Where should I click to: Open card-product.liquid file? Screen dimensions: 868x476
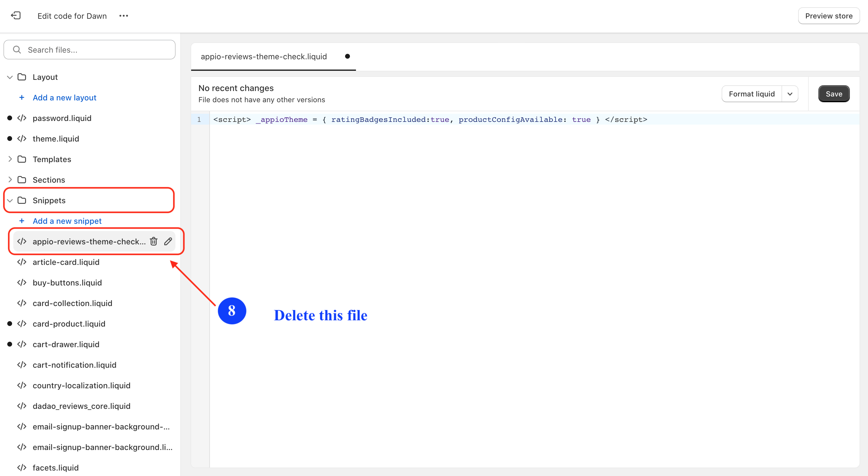pos(69,324)
